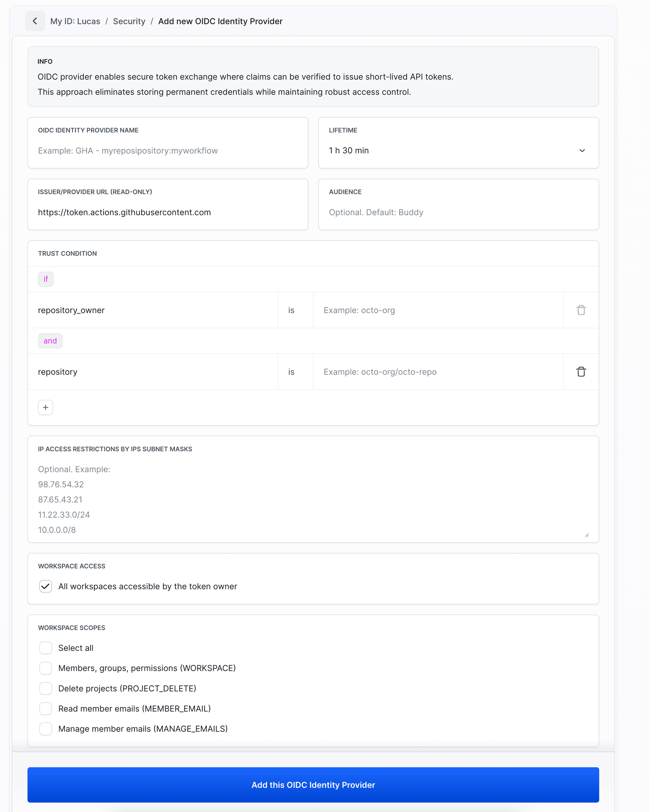
Task: Check the "Select all" workspace scopes box
Action: coord(46,648)
